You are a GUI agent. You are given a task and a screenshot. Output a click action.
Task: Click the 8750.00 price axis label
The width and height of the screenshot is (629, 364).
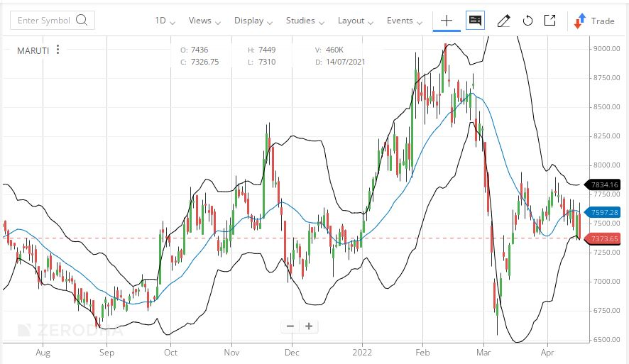click(x=607, y=77)
